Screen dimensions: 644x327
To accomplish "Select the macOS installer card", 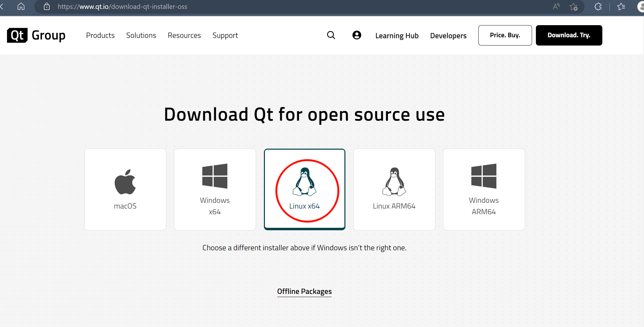I will tap(125, 189).
